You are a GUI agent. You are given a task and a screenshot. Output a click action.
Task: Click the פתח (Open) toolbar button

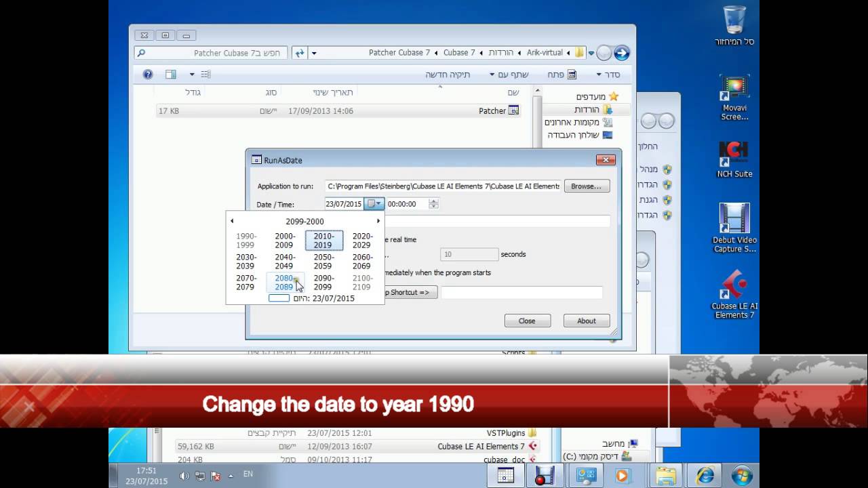click(x=562, y=74)
